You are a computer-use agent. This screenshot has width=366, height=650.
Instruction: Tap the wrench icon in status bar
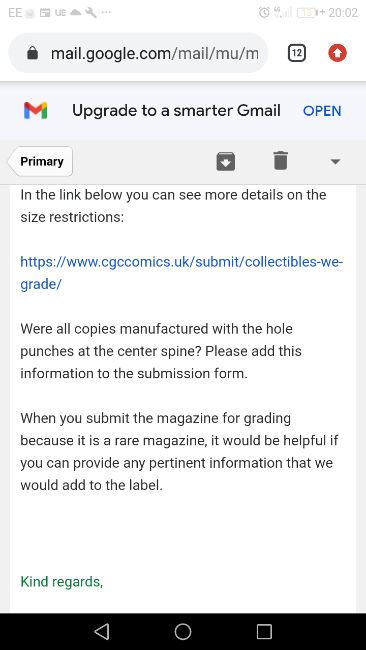pos(91,12)
